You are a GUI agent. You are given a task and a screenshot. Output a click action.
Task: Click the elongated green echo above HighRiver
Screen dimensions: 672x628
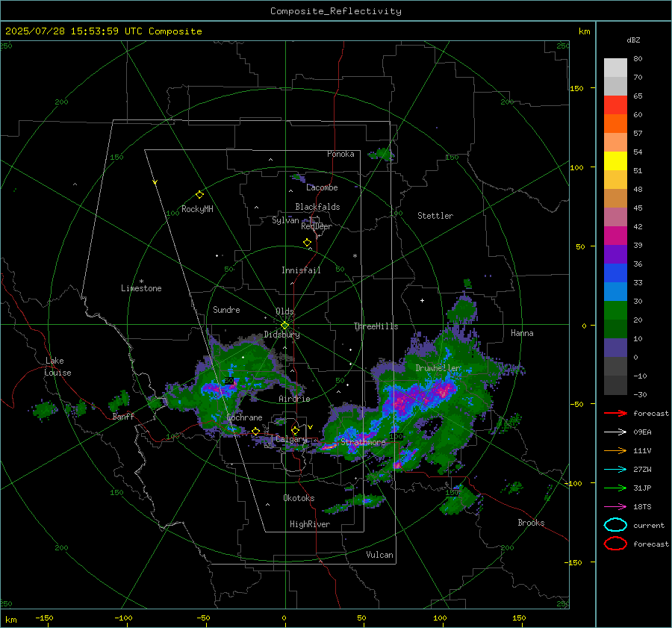(x=355, y=503)
